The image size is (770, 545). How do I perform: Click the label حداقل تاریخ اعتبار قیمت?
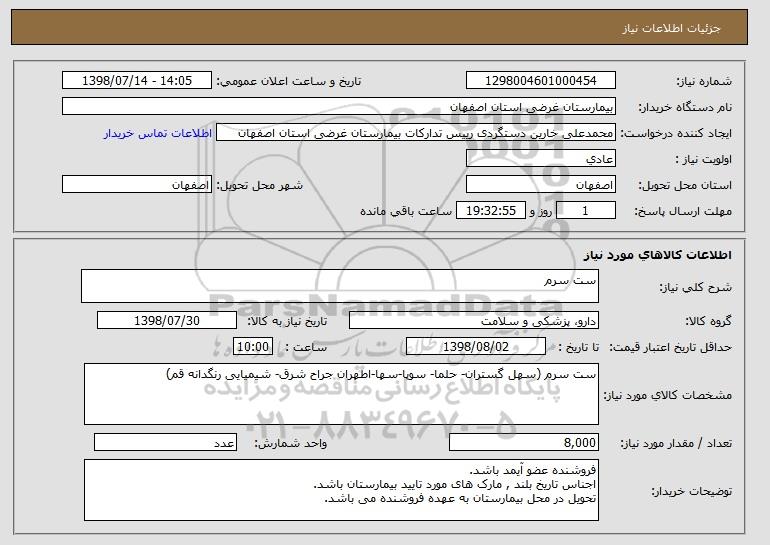pos(671,348)
